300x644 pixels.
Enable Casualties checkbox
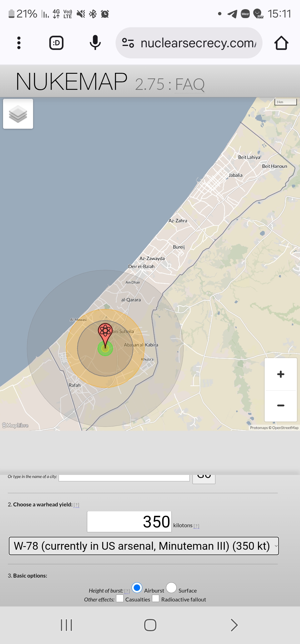pos(120,598)
